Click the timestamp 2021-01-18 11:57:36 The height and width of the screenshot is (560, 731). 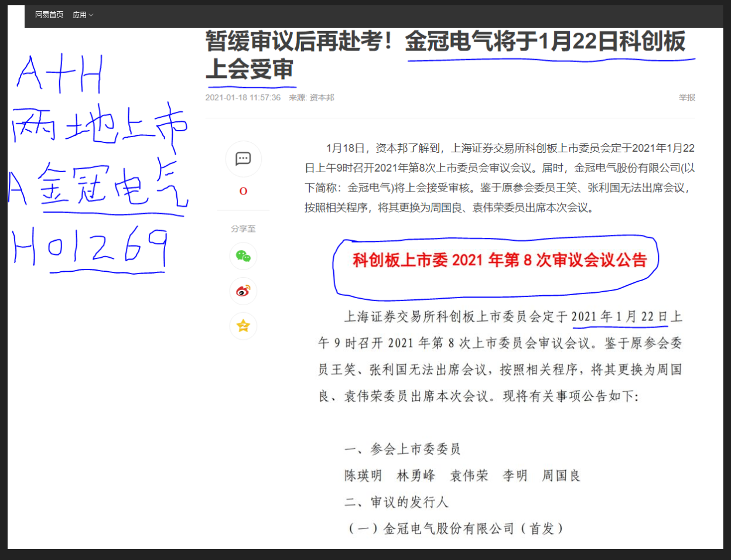[243, 97]
